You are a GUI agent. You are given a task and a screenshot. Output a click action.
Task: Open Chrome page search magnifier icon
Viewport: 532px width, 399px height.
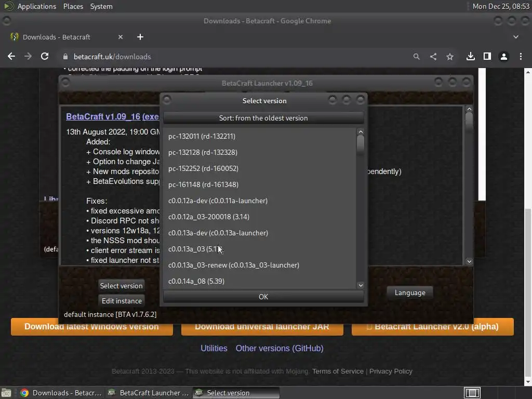click(x=416, y=57)
